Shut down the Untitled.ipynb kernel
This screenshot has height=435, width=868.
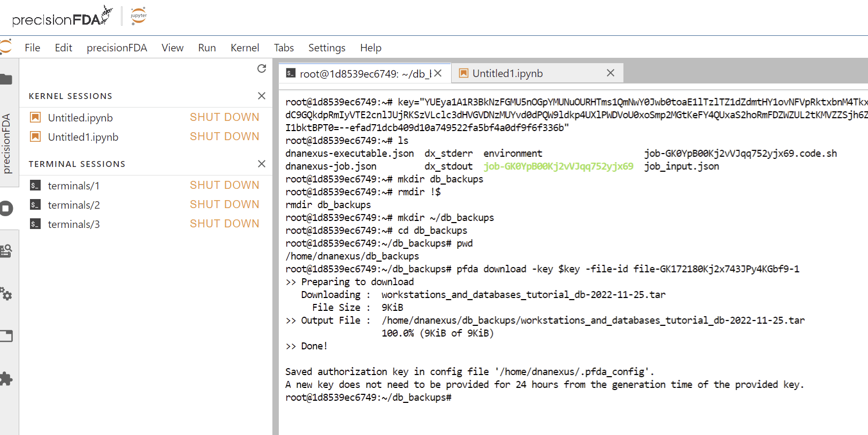click(x=224, y=117)
